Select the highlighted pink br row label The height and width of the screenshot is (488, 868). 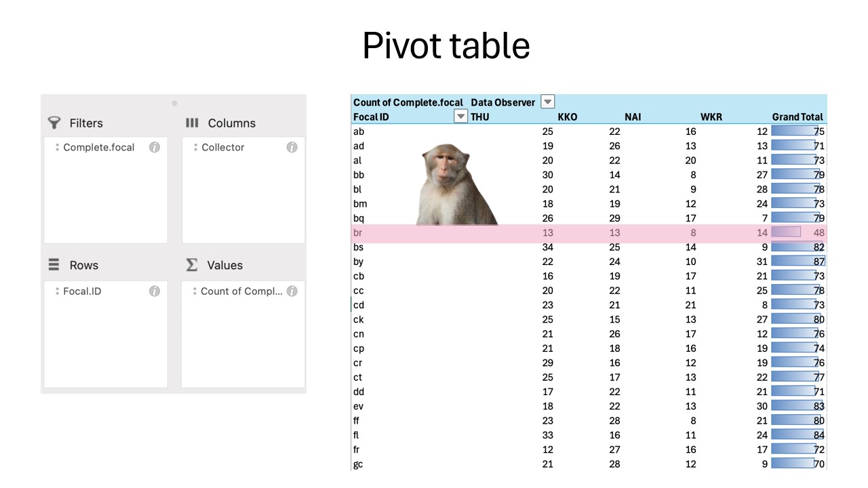358,232
